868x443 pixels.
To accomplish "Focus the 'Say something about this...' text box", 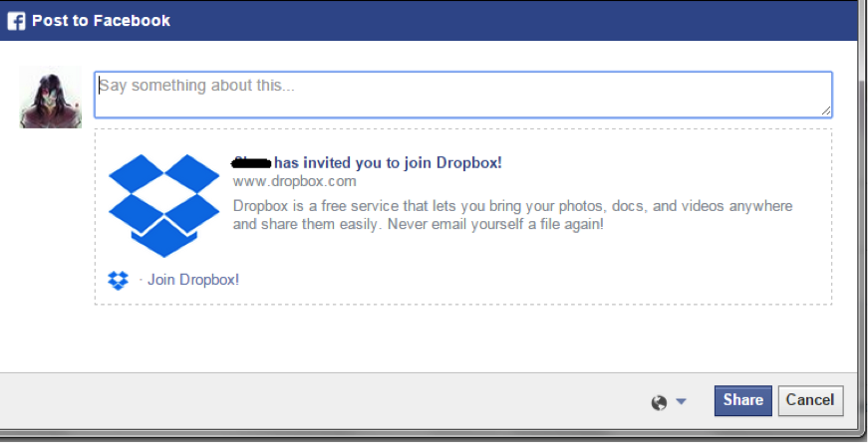I will coord(463,95).
